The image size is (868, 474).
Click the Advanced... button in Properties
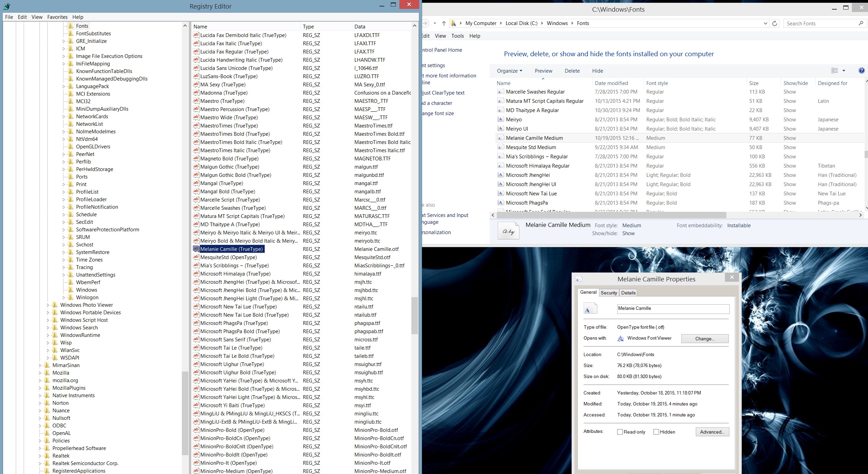[x=712, y=432]
